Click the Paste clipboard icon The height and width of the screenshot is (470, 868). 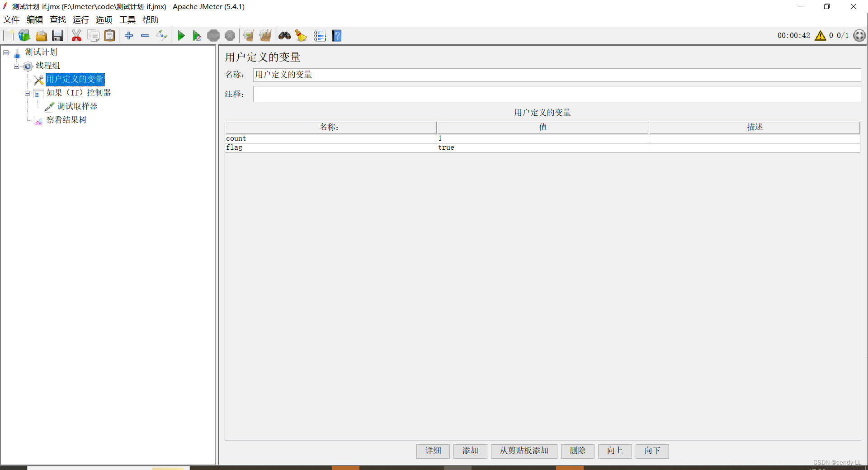pos(109,36)
